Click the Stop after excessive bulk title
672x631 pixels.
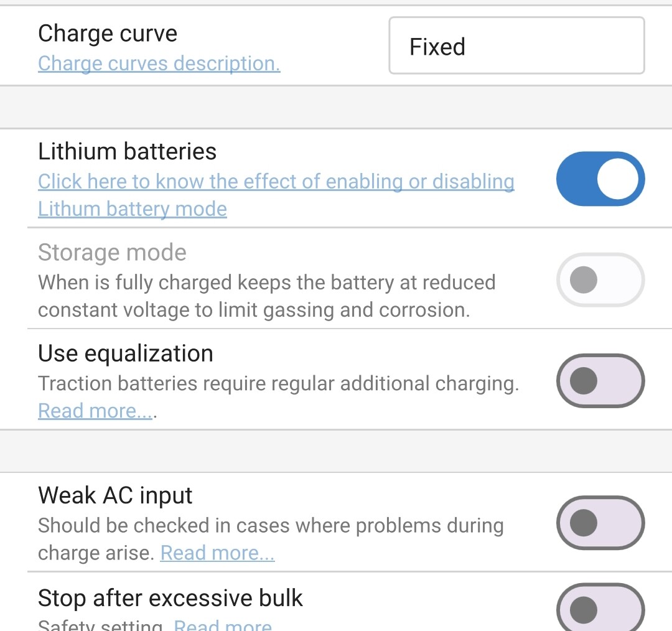pyautogui.click(x=170, y=598)
